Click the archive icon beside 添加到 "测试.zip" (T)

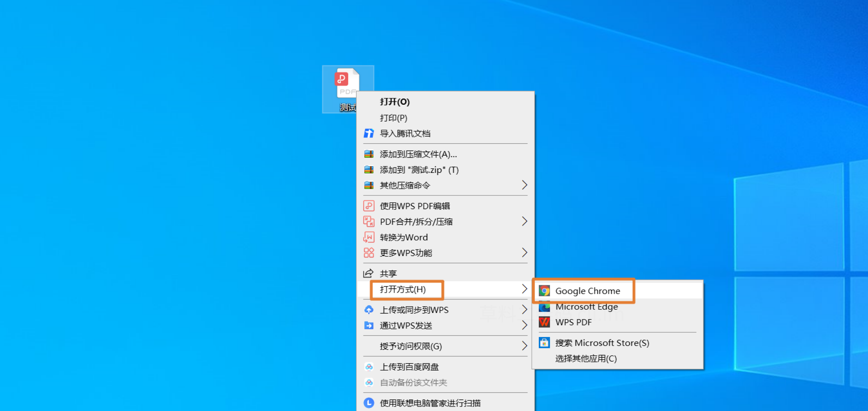click(x=369, y=170)
